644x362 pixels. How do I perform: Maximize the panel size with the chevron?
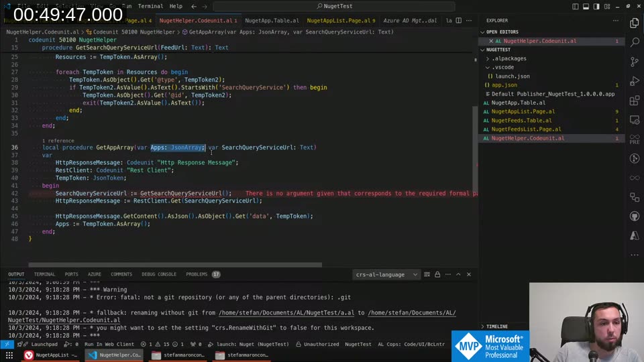[x=458, y=275]
